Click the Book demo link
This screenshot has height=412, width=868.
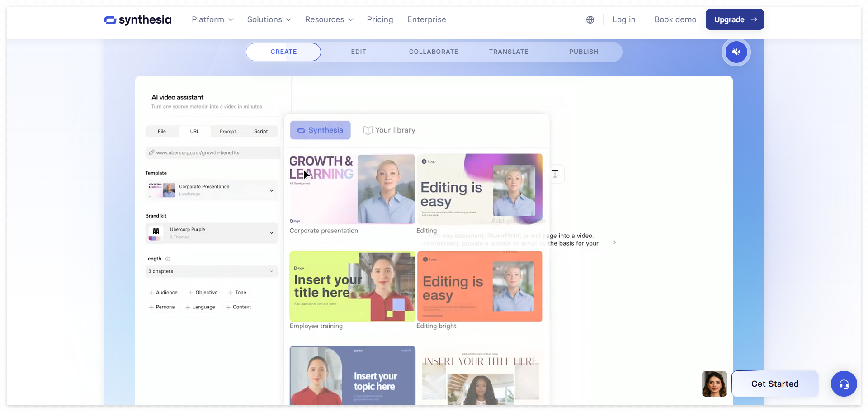pyautogui.click(x=675, y=20)
